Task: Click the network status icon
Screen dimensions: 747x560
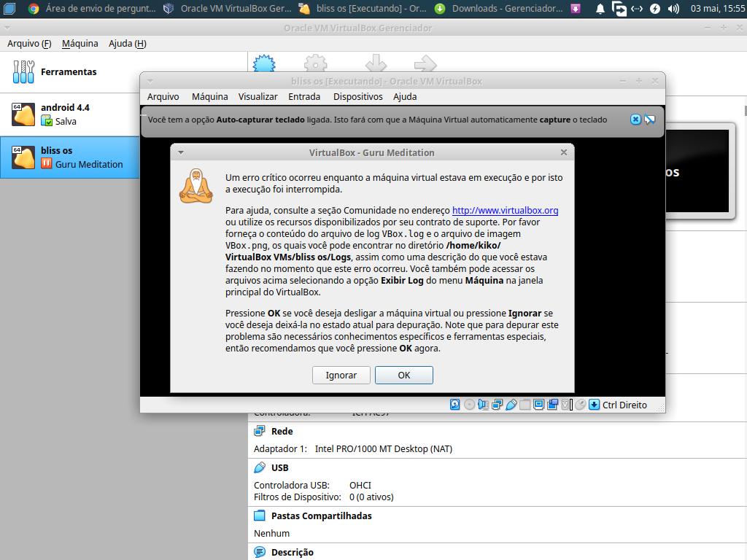Action: (x=497, y=405)
